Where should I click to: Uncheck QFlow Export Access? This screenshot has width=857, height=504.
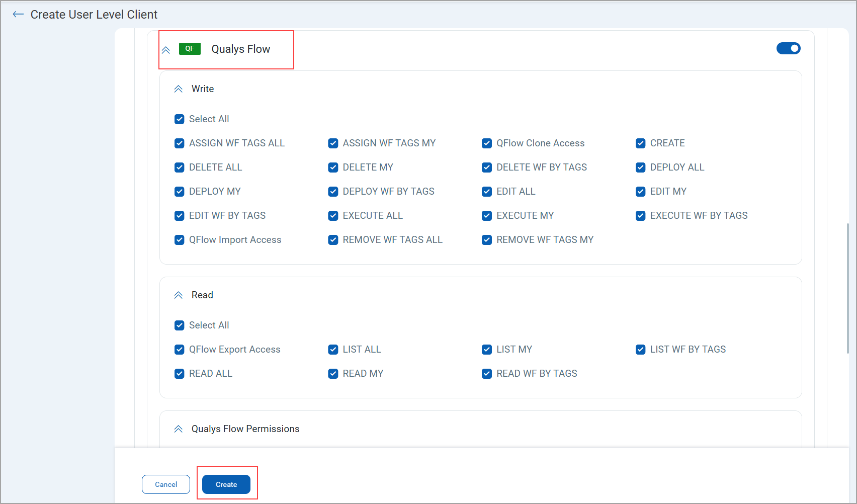click(x=180, y=350)
